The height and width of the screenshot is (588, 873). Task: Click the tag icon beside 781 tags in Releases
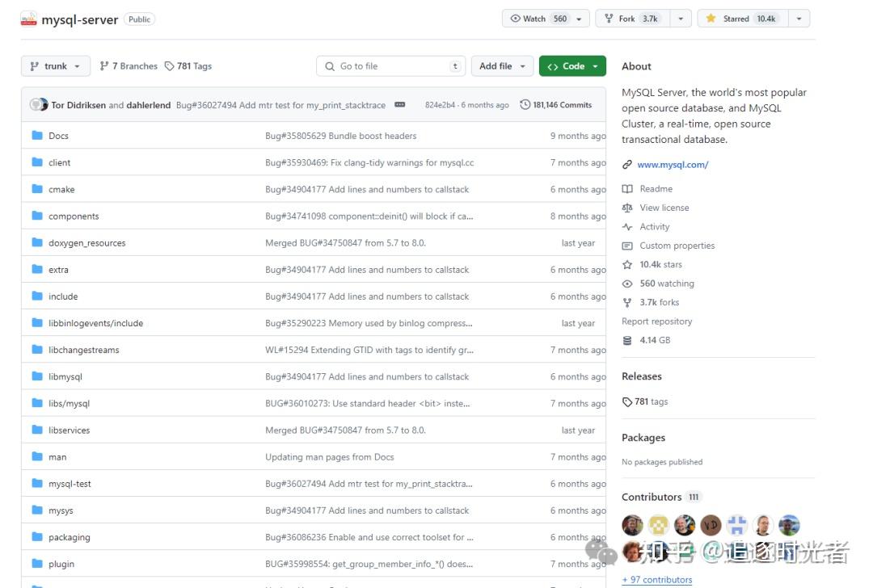click(627, 401)
